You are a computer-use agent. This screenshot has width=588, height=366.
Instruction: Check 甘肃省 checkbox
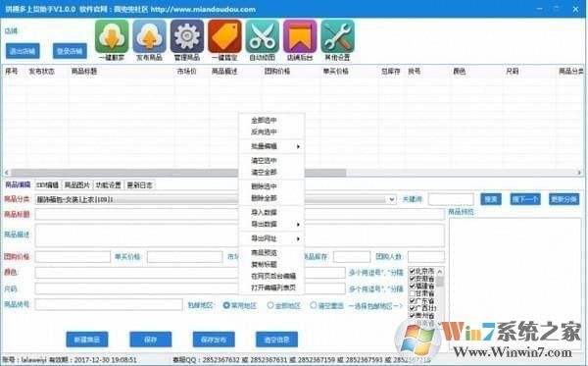point(413,293)
